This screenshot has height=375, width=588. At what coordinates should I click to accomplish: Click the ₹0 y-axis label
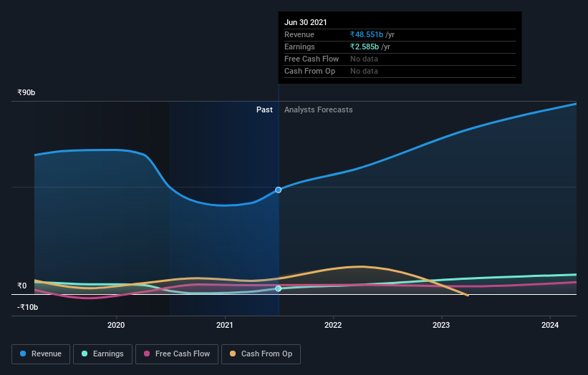click(22, 286)
